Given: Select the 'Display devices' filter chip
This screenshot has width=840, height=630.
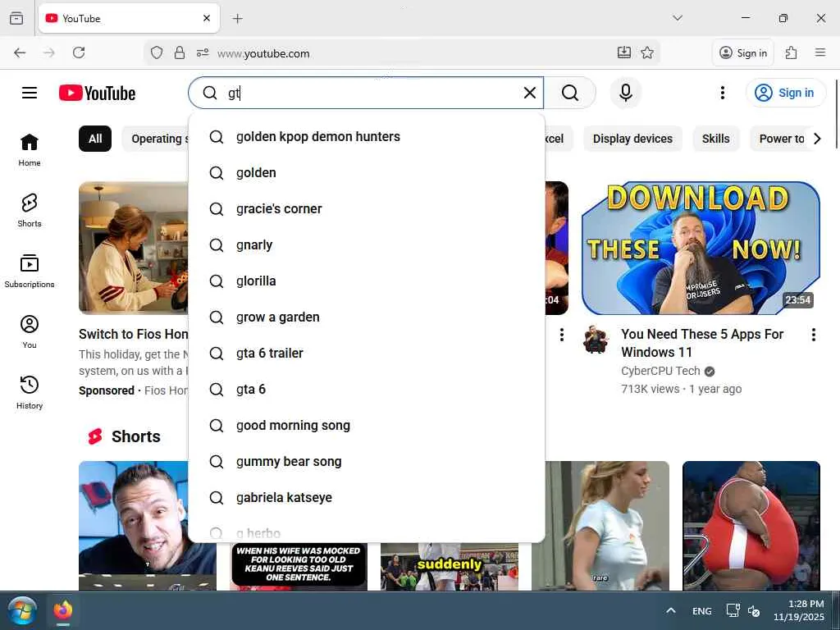Looking at the screenshot, I should click(632, 139).
